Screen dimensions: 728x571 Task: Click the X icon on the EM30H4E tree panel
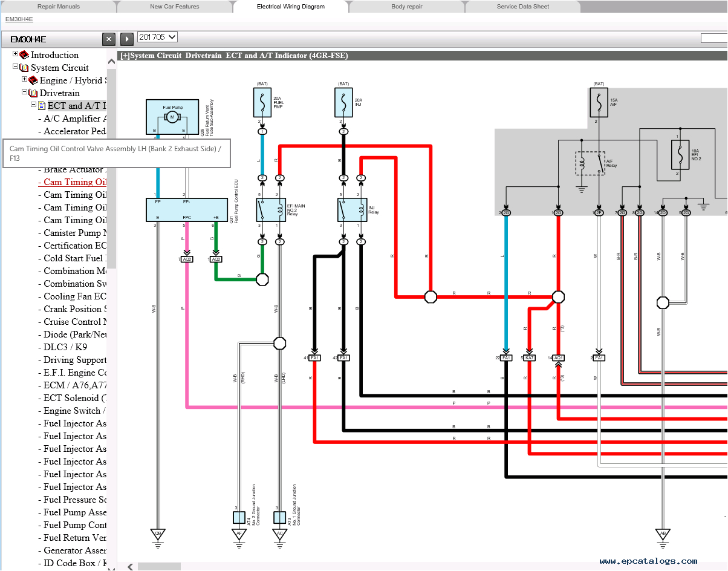(108, 39)
